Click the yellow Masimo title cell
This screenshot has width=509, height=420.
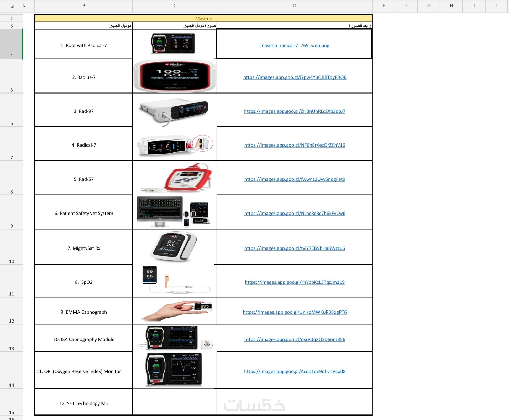[x=203, y=19]
